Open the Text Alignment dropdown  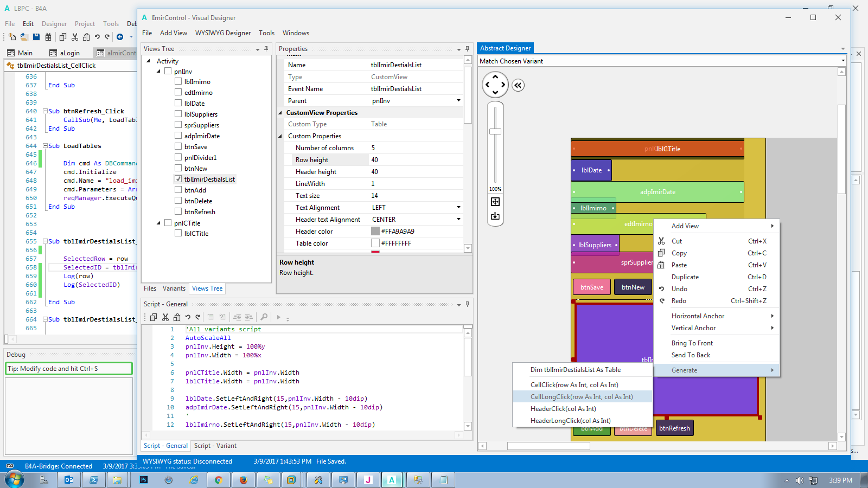tap(458, 207)
